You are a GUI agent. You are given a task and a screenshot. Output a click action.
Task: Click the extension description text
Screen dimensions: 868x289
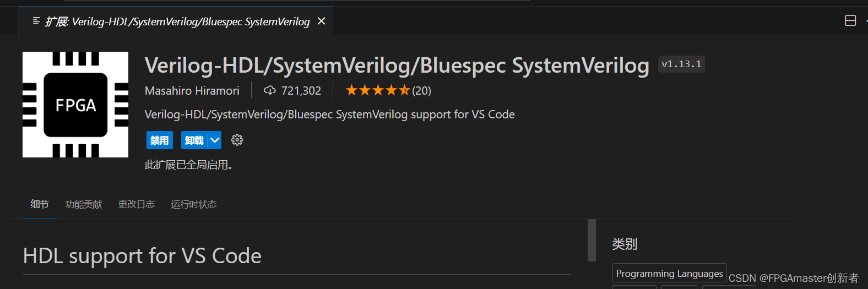click(329, 114)
